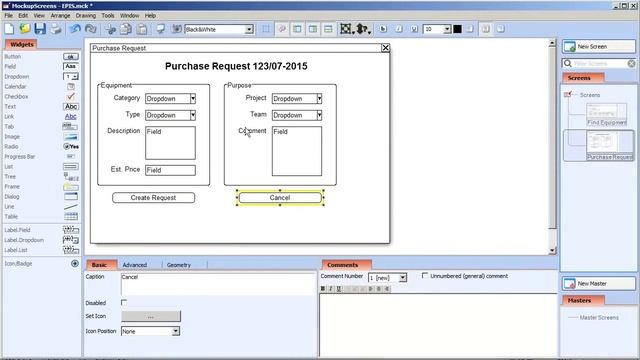Switch to the Geometry properties tab
The height and width of the screenshot is (360, 640).
pyautogui.click(x=179, y=265)
